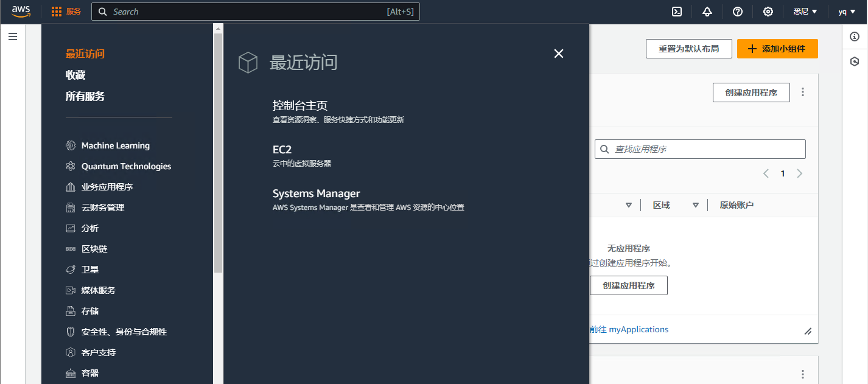This screenshot has height=384, width=868.
Task: Open the hexagon panel icon on right rail
Action: point(855,61)
